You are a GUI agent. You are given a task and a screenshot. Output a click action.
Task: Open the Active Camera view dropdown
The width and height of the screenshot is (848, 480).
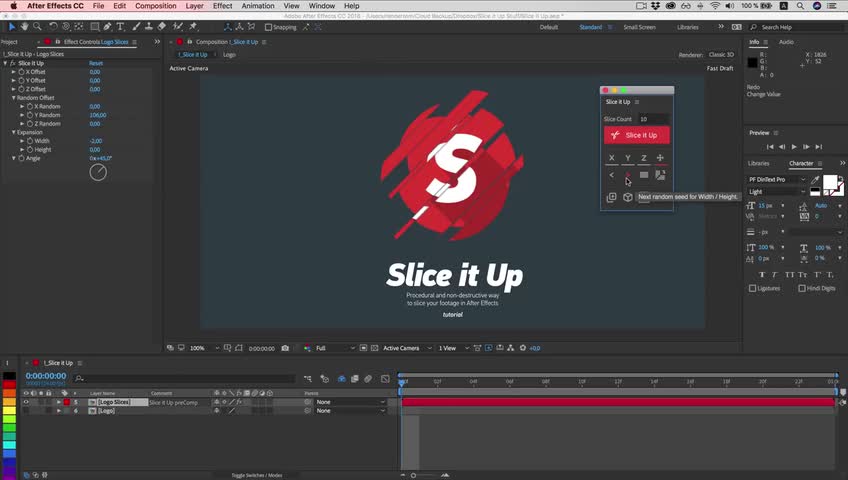point(407,348)
